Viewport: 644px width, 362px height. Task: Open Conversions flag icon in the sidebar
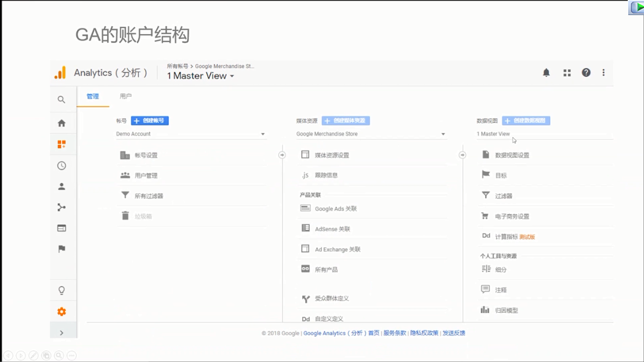(x=61, y=249)
